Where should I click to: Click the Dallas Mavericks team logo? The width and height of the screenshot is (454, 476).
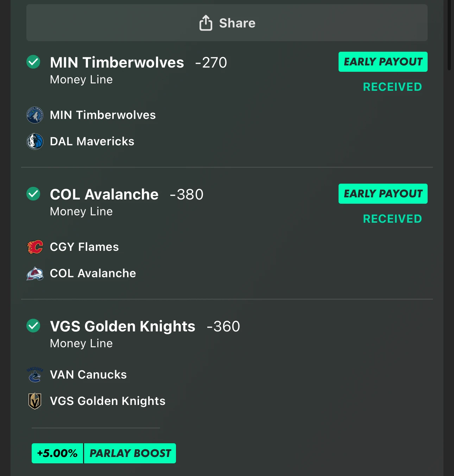click(35, 141)
